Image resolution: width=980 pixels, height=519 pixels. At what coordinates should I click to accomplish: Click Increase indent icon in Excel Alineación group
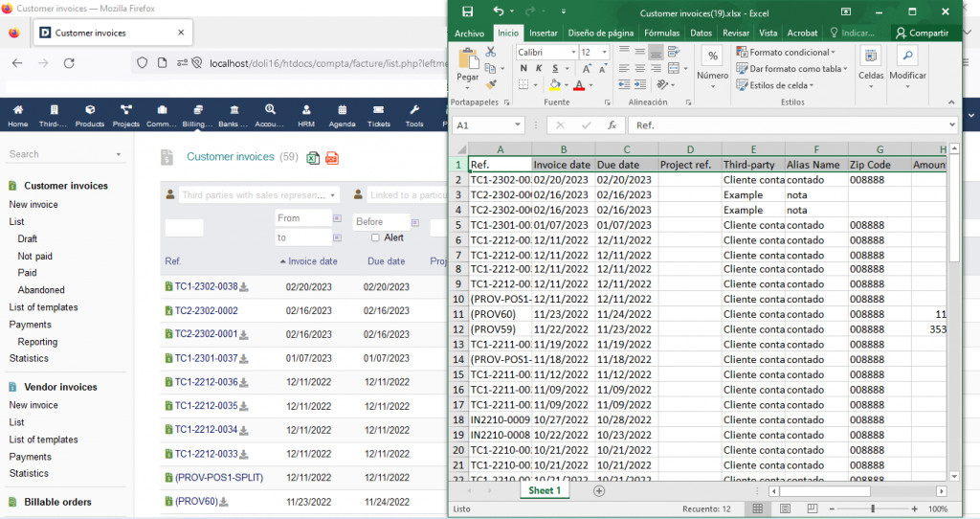tap(640, 84)
